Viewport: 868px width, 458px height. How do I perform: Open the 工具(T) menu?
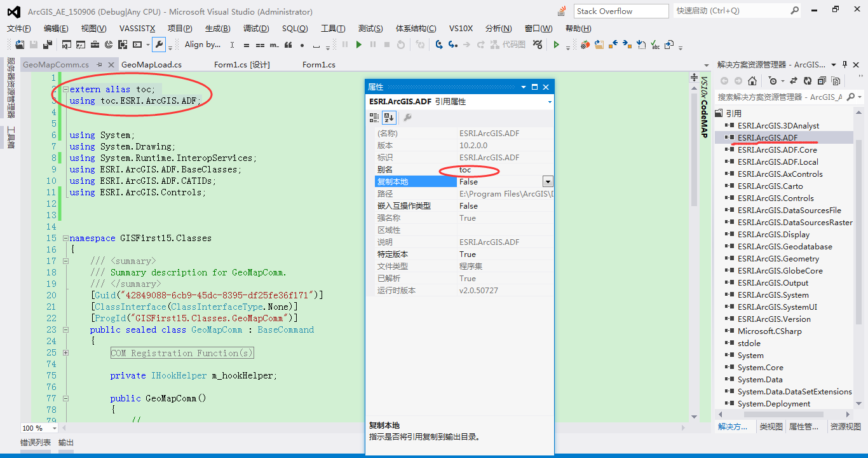(333, 29)
